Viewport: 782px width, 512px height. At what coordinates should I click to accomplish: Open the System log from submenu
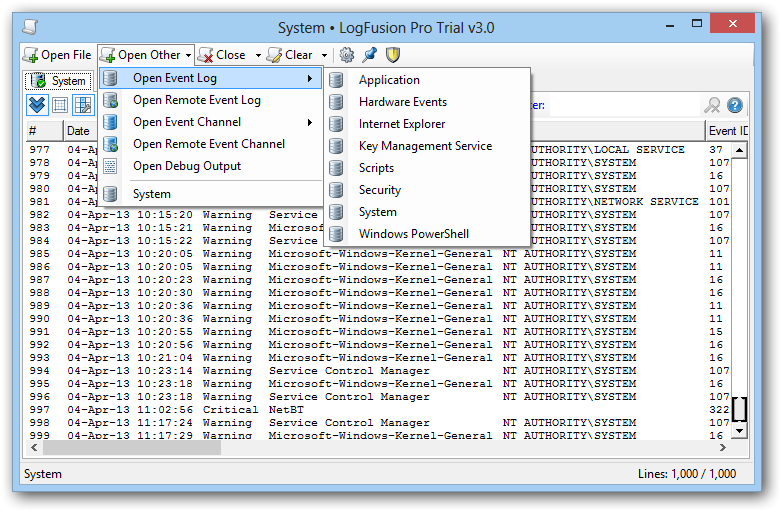(x=427, y=212)
